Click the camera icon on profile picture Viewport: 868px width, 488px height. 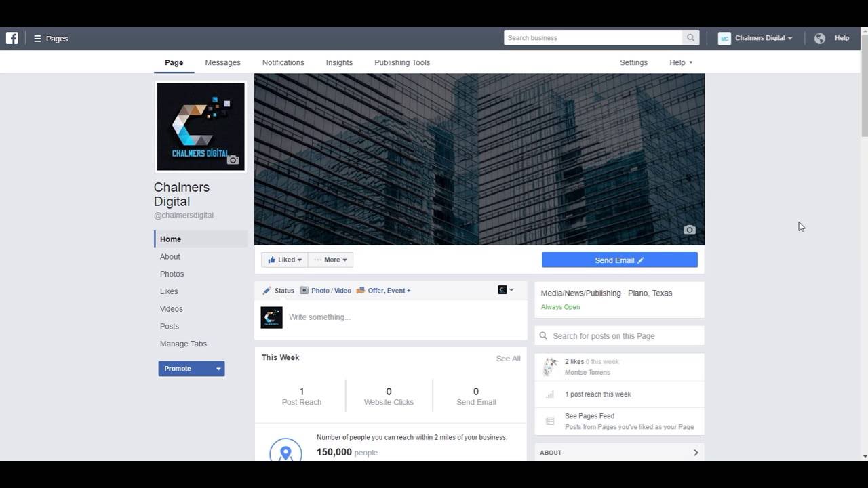(x=233, y=160)
